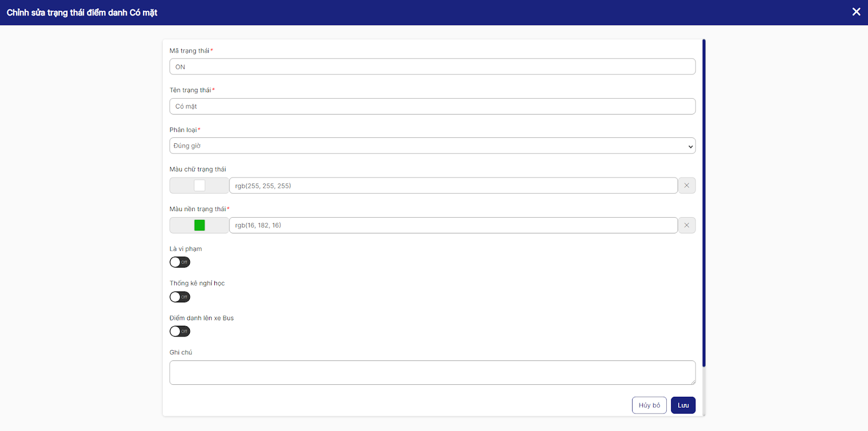Toggle the 'Là vi phạm' switch
This screenshot has height=431, width=868.
[180, 262]
